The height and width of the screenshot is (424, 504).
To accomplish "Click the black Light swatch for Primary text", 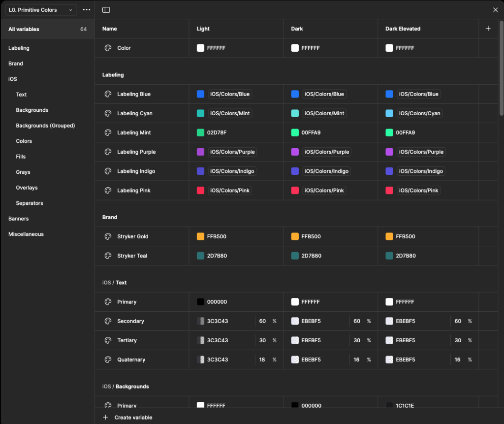I will pyautogui.click(x=201, y=302).
